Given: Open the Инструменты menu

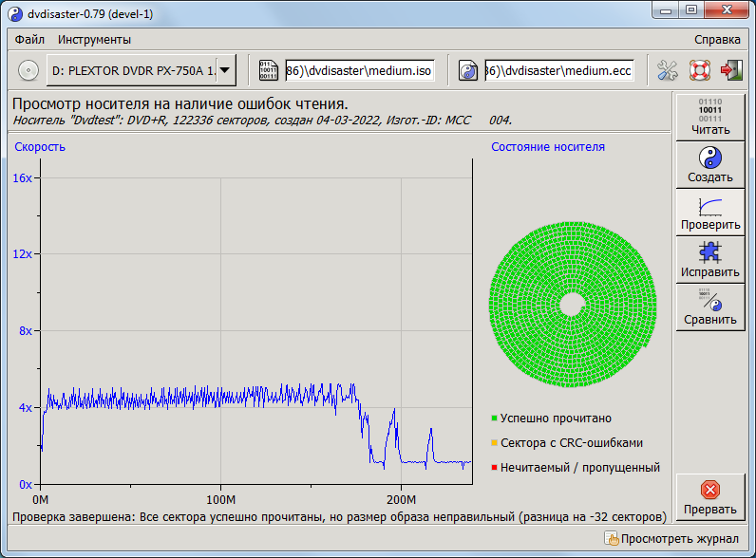Looking at the screenshot, I should pos(94,40).
